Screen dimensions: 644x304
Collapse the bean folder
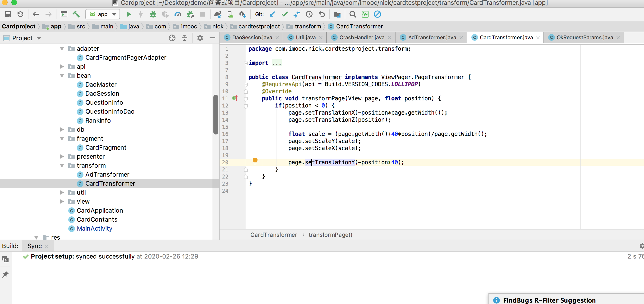tap(62, 75)
